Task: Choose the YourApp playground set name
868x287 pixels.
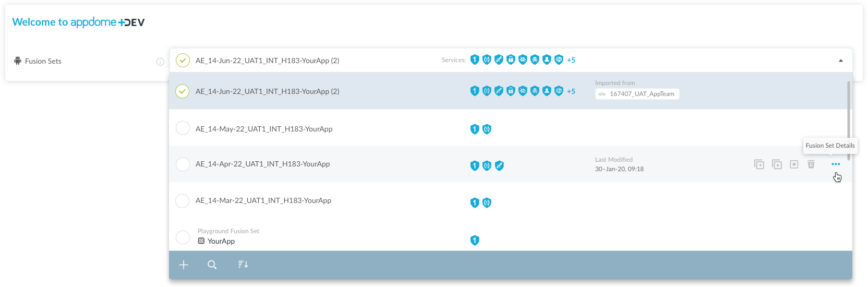Action: [x=221, y=241]
